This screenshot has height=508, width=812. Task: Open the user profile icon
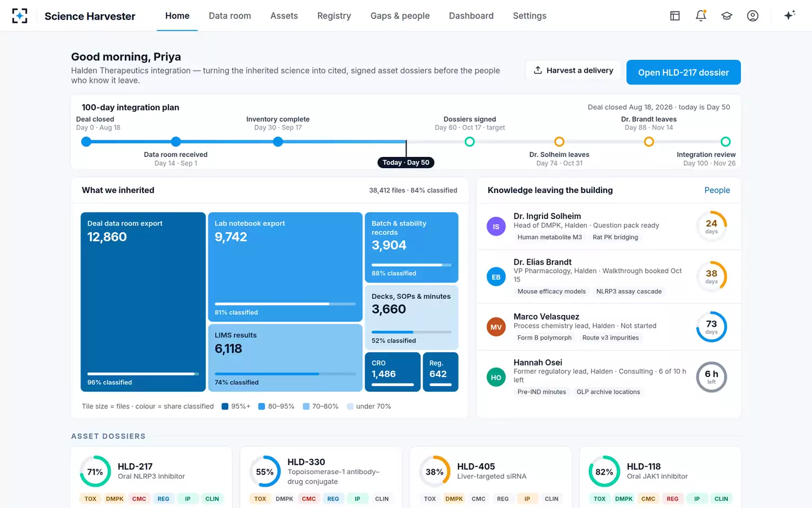[x=753, y=16]
